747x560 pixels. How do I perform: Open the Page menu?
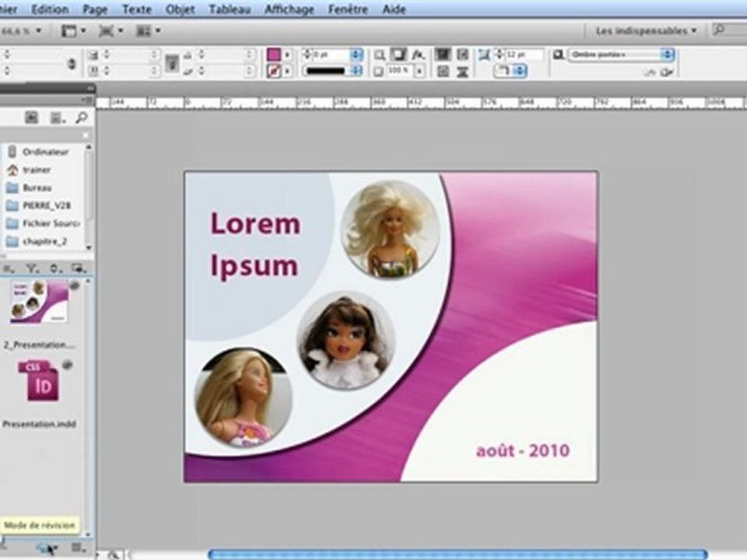(95, 9)
